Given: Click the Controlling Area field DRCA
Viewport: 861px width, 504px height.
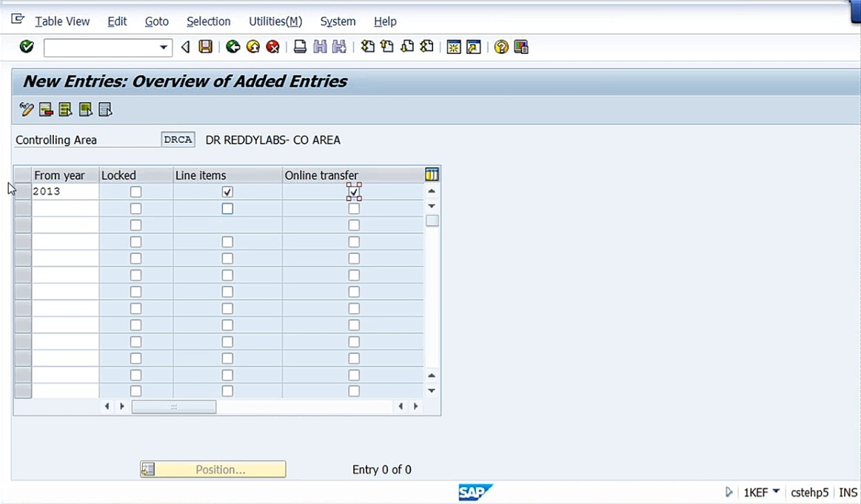Looking at the screenshot, I should [x=178, y=139].
